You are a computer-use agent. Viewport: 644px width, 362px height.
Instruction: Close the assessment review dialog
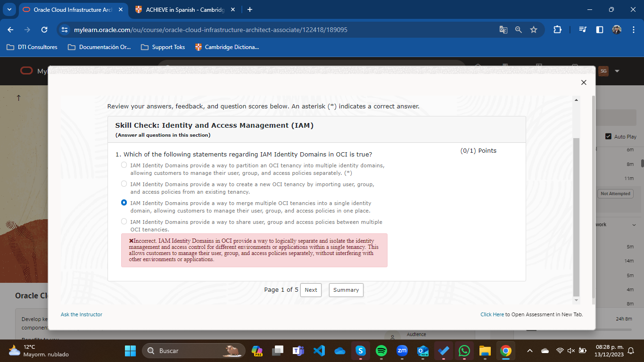(584, 82)
